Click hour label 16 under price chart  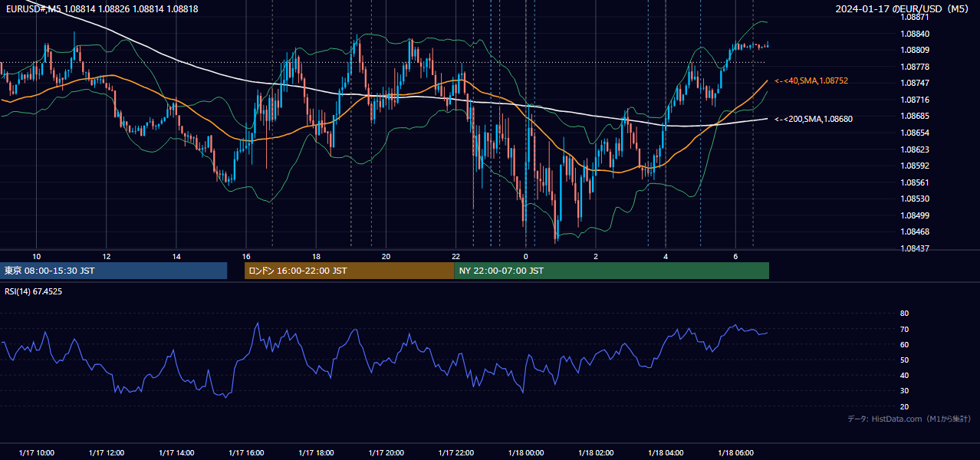click(246, 256)
